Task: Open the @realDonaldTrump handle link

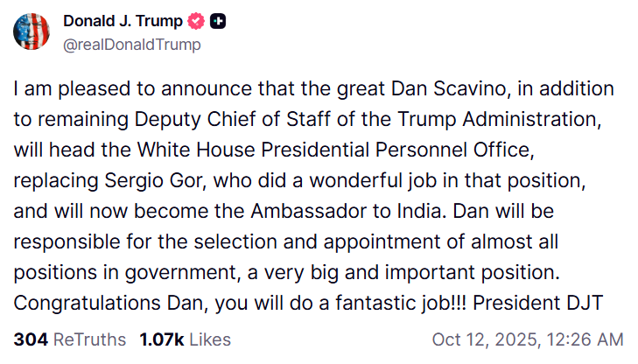Action: click(x=132, y=44)
